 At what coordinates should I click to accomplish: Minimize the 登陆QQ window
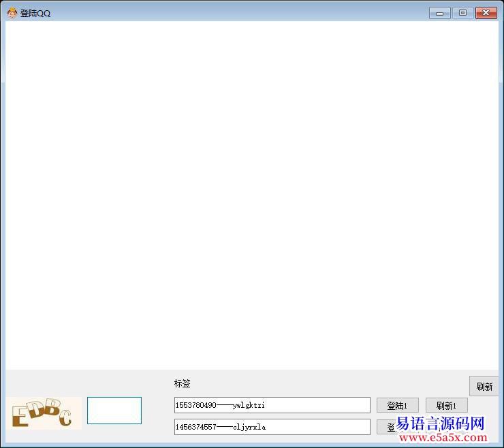(x=439, y=13)
